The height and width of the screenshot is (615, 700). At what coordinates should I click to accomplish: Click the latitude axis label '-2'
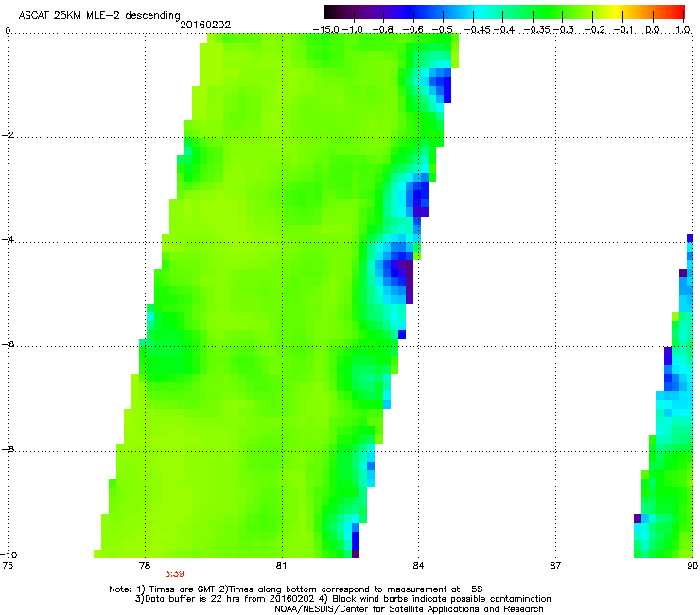(9, 135)
